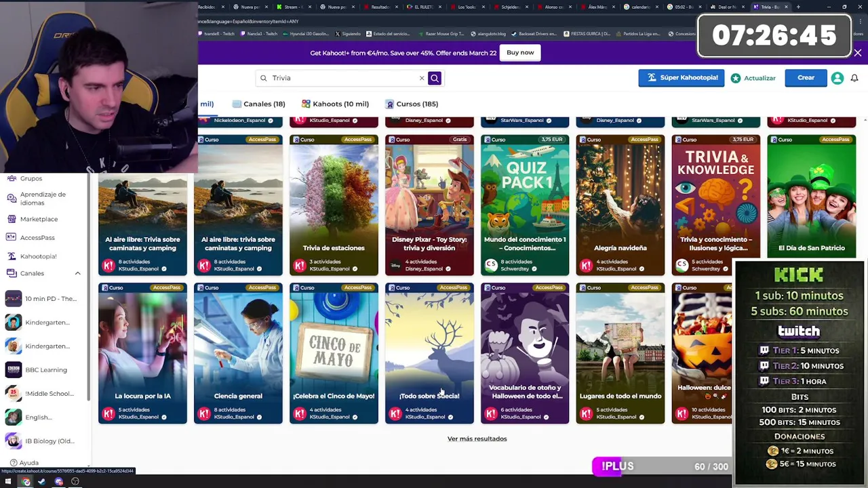The height and width of the screenshot is (488, 868).
Task: Open Aprendizaje de idiomas in sidebar
Action: pos(43,199)
